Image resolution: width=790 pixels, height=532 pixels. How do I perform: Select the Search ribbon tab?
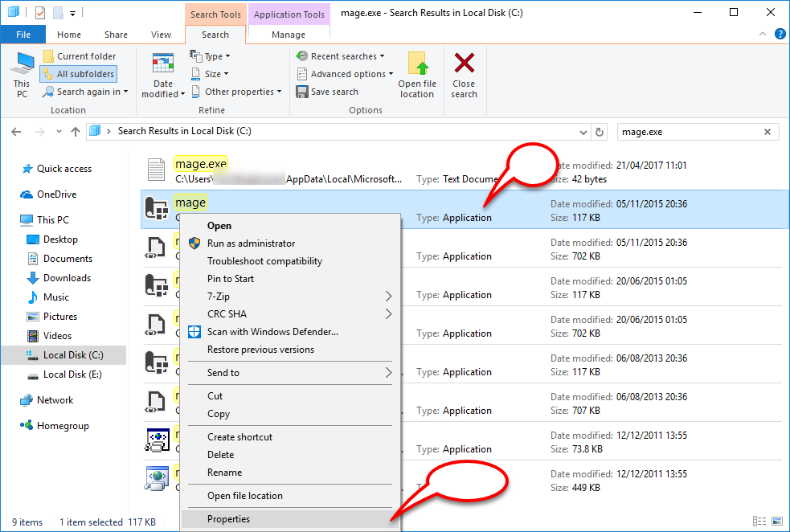click(215, 35)
